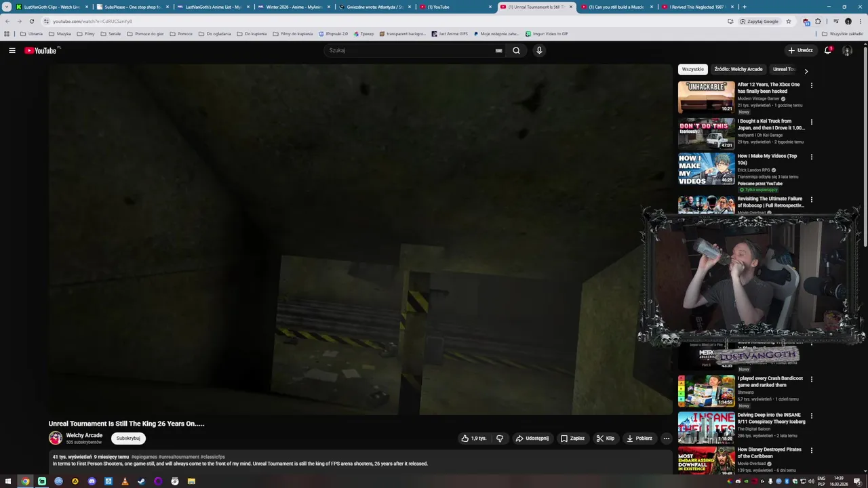Open the Ubrania bookmarks folder
The height and width of the screenshot is (488, 868).
click(31, 33)
